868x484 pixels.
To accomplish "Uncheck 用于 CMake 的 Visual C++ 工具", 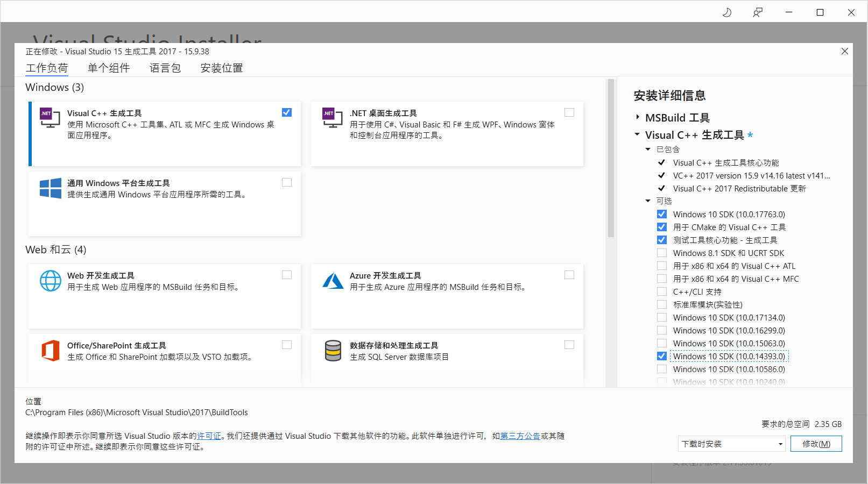I will tap(662, 227).
